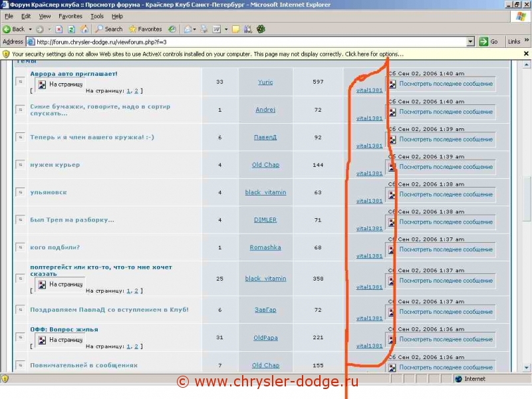Click the address bar URL field
The image size is (532, 399).
tap(251, 42)
